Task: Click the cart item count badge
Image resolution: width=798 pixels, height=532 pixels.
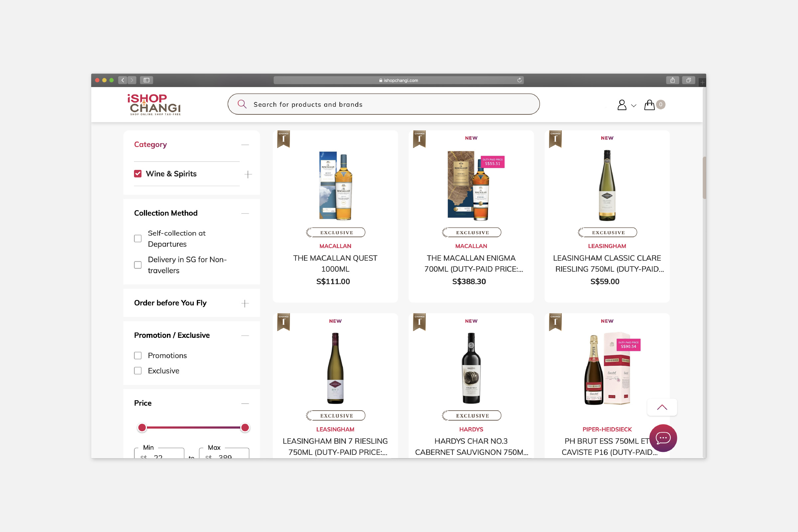Action: [660, 104]
